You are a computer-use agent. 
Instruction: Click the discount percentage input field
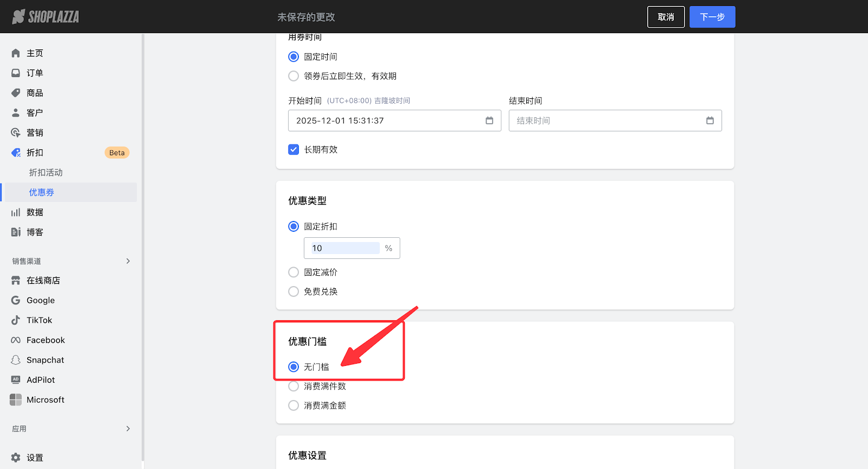click(x=345, y=248)
